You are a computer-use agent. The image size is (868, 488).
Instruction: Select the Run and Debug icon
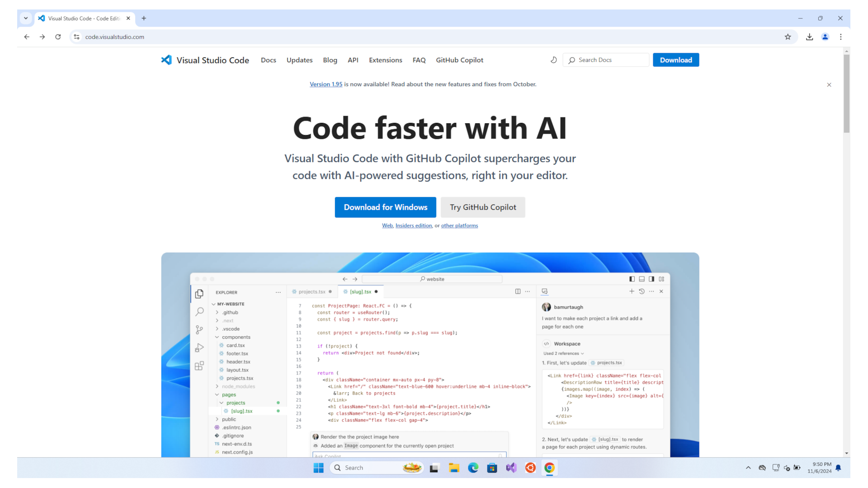199,347
